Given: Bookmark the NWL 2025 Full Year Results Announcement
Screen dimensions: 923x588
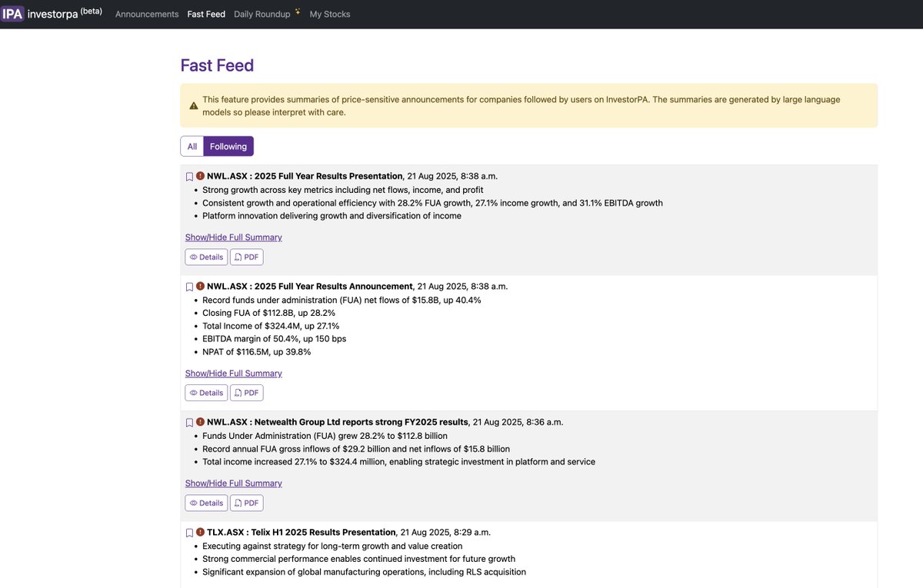Looking at the screenshot, I should pyautogui.click(x=190, y=287).
